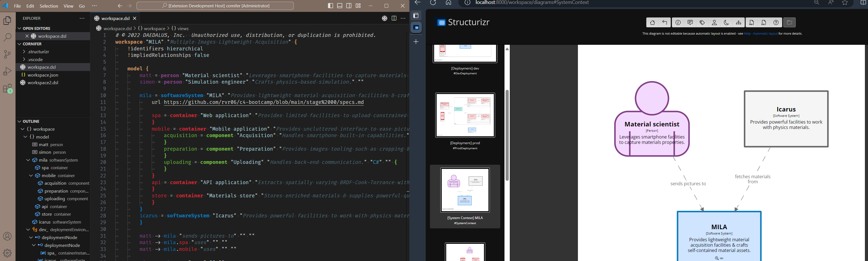Open the Accounts menu icon
This screenshot has width=868, height=261.
point(7,237)
